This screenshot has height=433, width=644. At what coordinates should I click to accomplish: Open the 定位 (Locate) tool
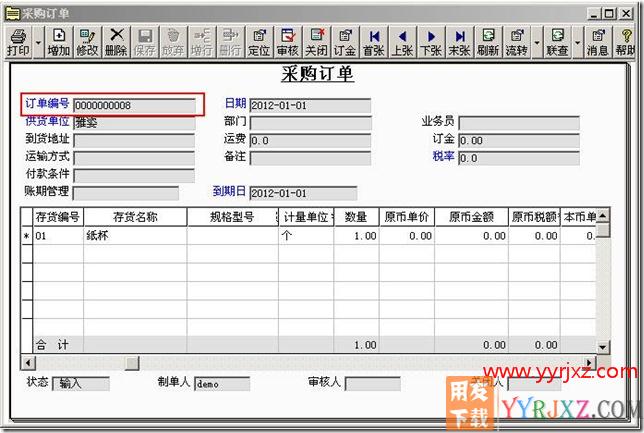(259, 42)
